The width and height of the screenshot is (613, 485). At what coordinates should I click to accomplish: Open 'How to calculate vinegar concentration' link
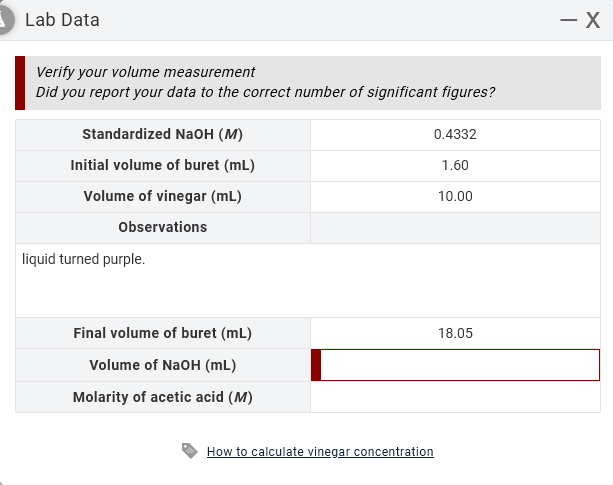pos(320,452)
